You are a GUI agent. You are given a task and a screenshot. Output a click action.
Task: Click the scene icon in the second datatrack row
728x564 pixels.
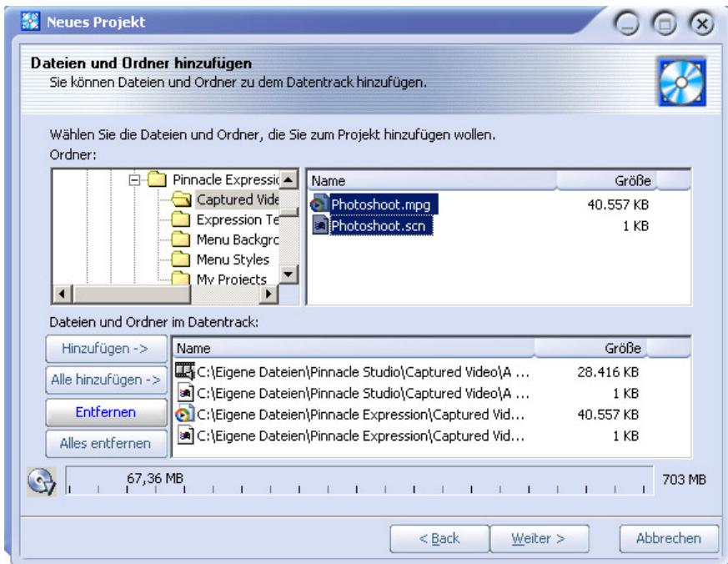(x=186, y=393)
